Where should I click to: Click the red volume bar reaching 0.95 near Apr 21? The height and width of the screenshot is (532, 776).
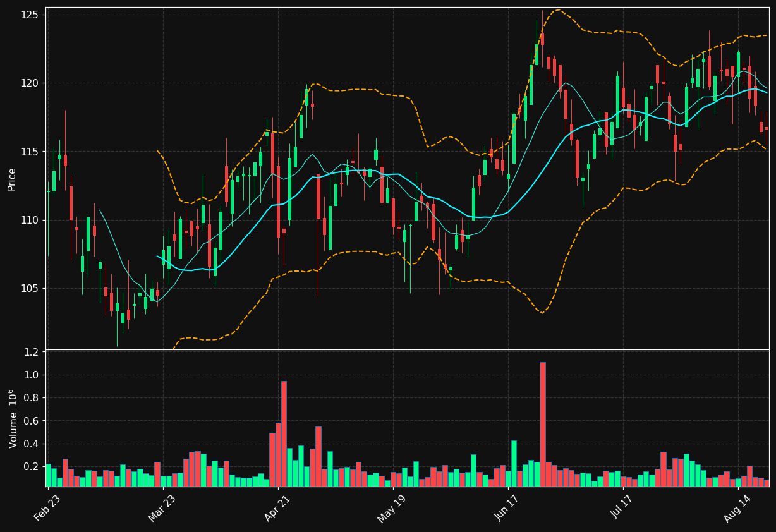(x=284, y=433)
